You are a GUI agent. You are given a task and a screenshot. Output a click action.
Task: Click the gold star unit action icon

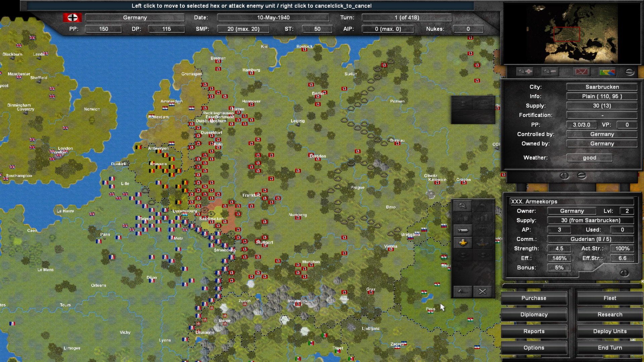pos(463,243)
